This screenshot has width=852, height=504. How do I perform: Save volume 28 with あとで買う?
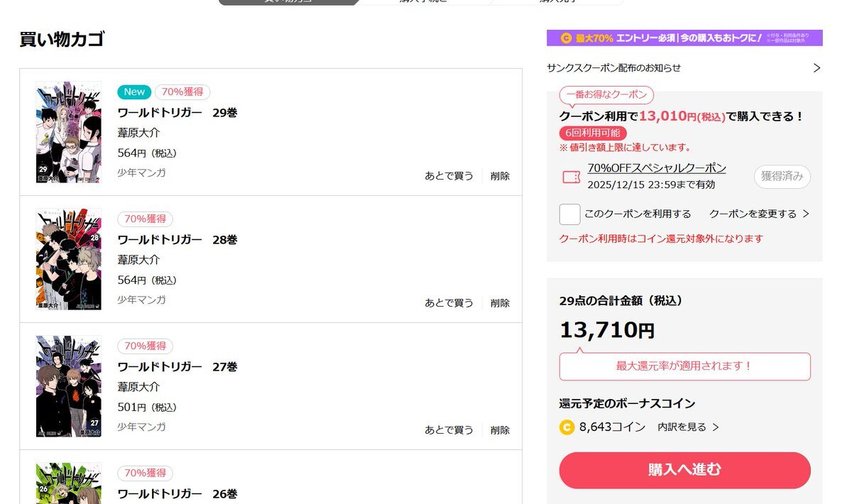(x=449, y=303)
